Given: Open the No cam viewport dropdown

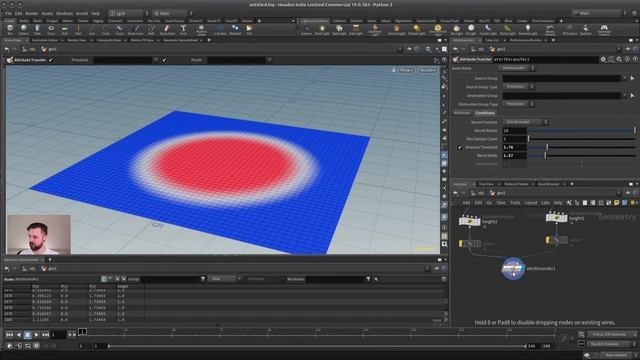Looking at the screenshot, I should [x=427, y=70].
